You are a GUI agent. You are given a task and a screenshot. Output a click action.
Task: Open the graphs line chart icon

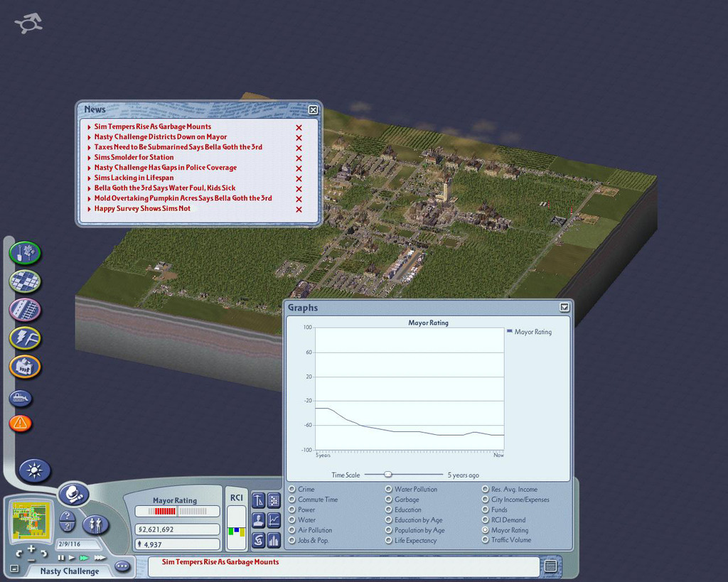274,519
